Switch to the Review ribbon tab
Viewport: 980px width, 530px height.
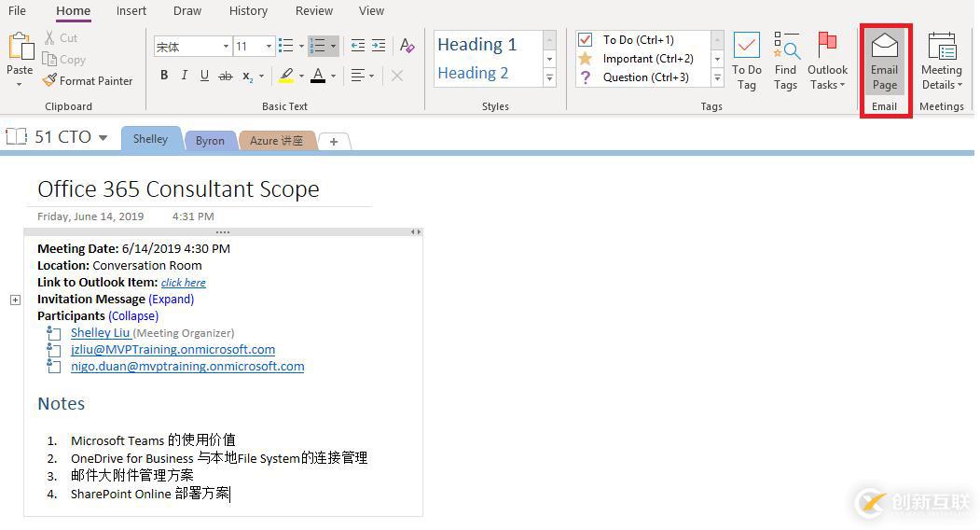click(313, 10)
